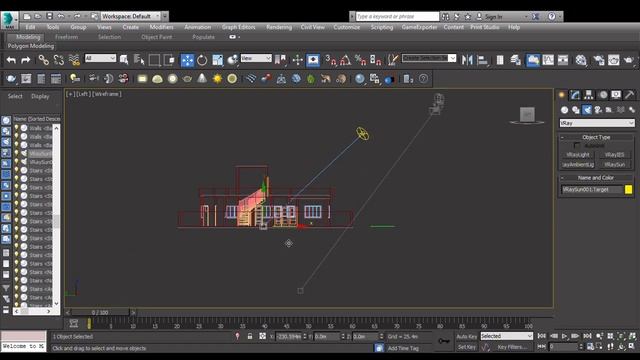Activate the Select and Link chain tool
640x360 pixels.
(43, 60)
